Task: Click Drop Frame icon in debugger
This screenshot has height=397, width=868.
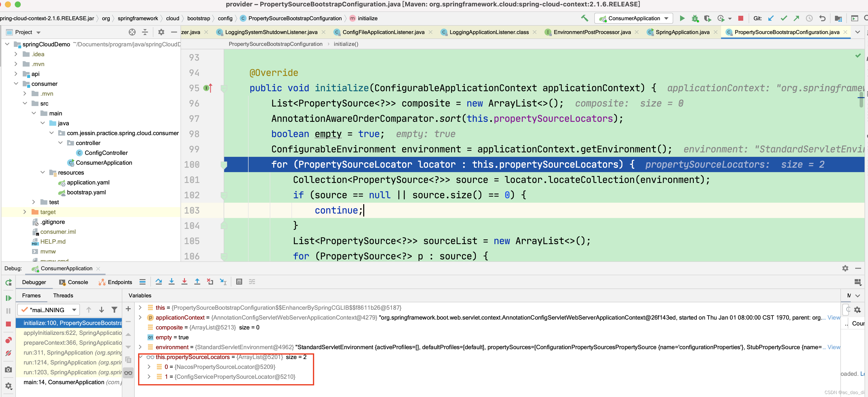Action: [x=210, y=282]
